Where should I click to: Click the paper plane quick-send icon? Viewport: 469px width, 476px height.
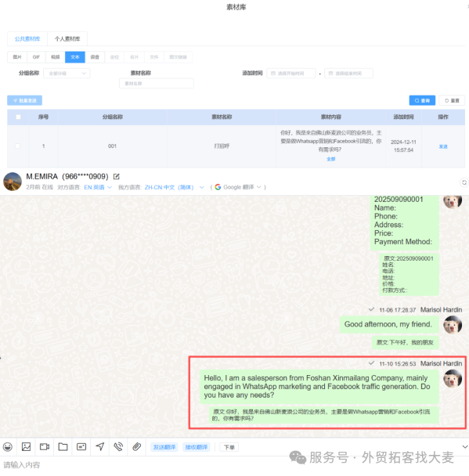tap(100, 446)
